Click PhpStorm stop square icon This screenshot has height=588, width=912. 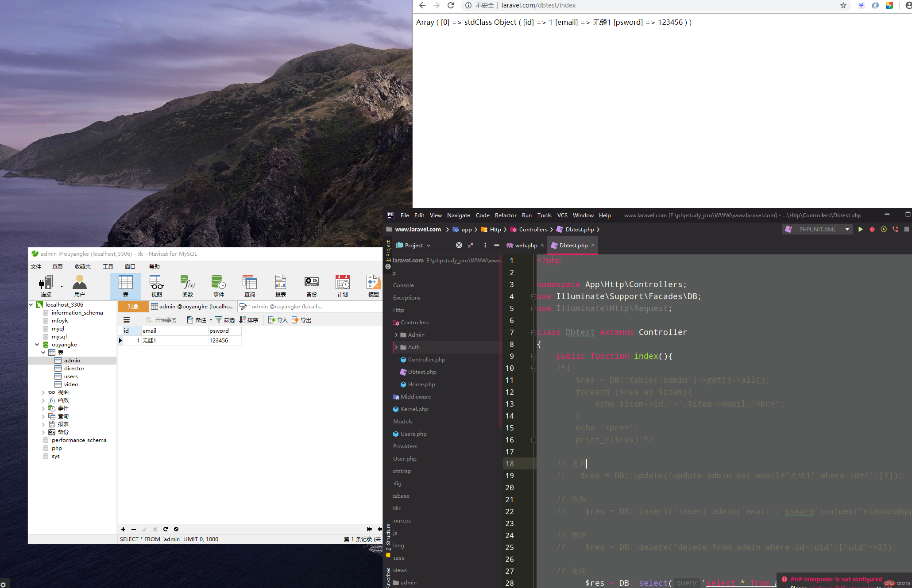[x=907, y=229]
